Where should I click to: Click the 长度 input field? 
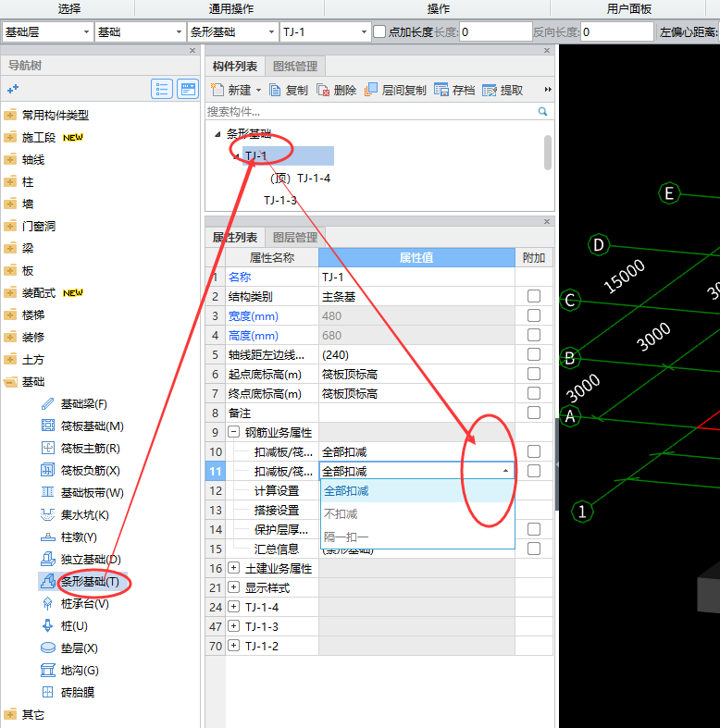495,32
